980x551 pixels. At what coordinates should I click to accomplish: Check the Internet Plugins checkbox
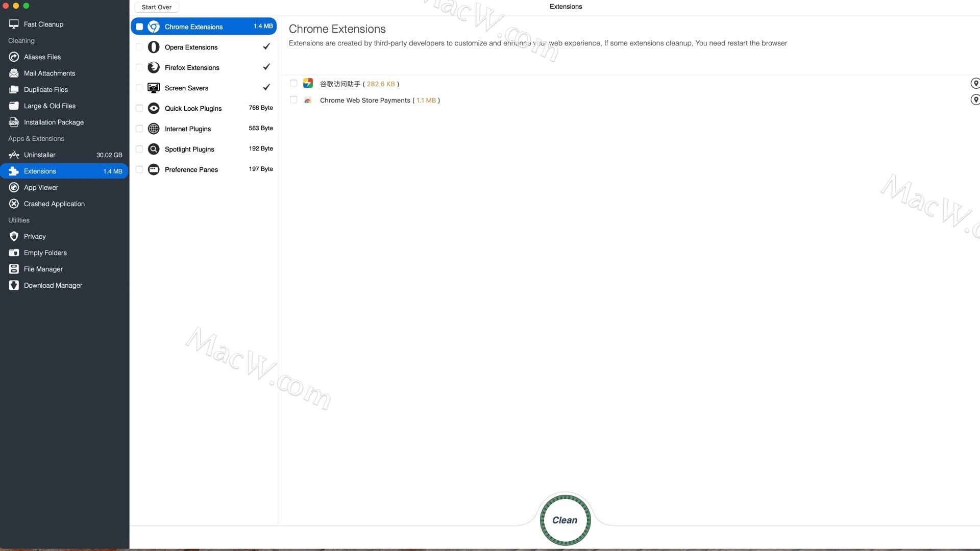tap(139, 129)
